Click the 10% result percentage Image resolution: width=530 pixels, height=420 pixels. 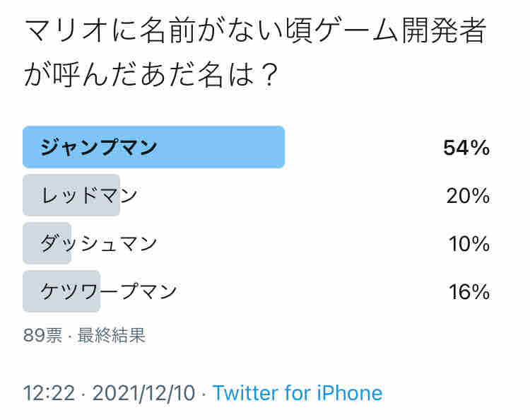[x=469, y=244]
